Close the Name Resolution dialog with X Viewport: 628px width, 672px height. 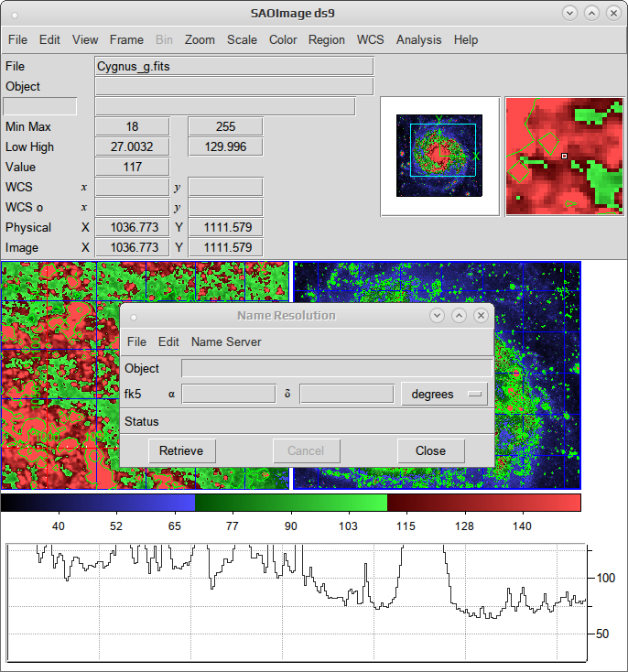tap(481, 316)
